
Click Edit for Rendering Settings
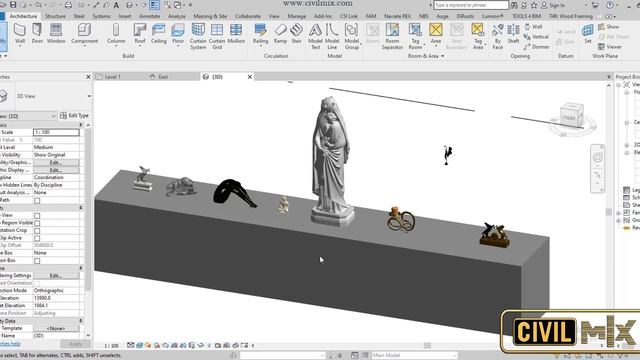[x=56, y=276]
